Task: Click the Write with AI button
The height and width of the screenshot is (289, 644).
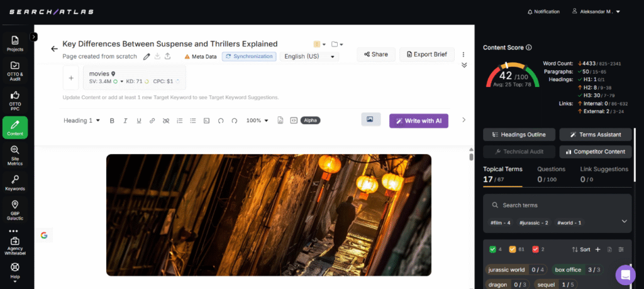Action: click(x=418, y=121)
